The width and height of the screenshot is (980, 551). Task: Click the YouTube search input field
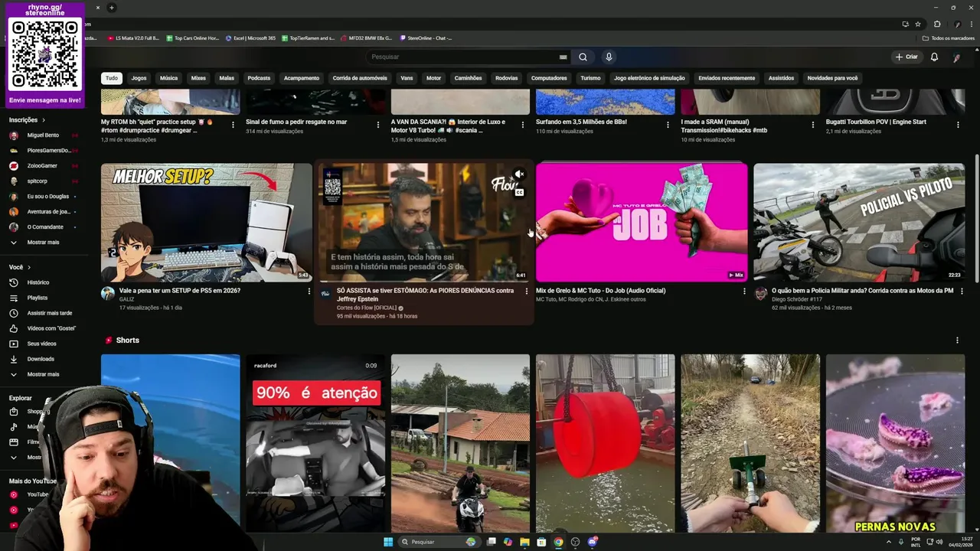[x=463, y=57]
